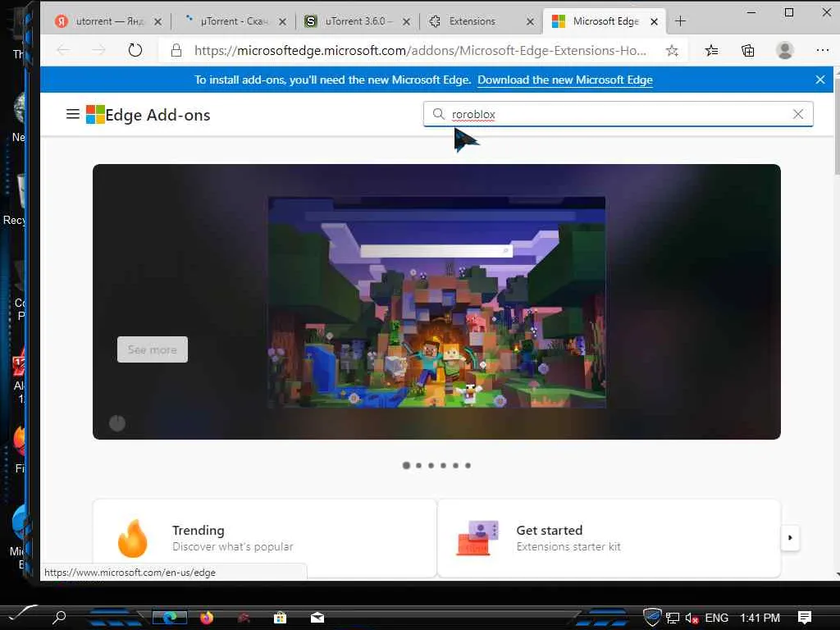The image size is (840, 630).
Task: Open the Edge Add-ons hamburger menu
Action: point(73,114)
